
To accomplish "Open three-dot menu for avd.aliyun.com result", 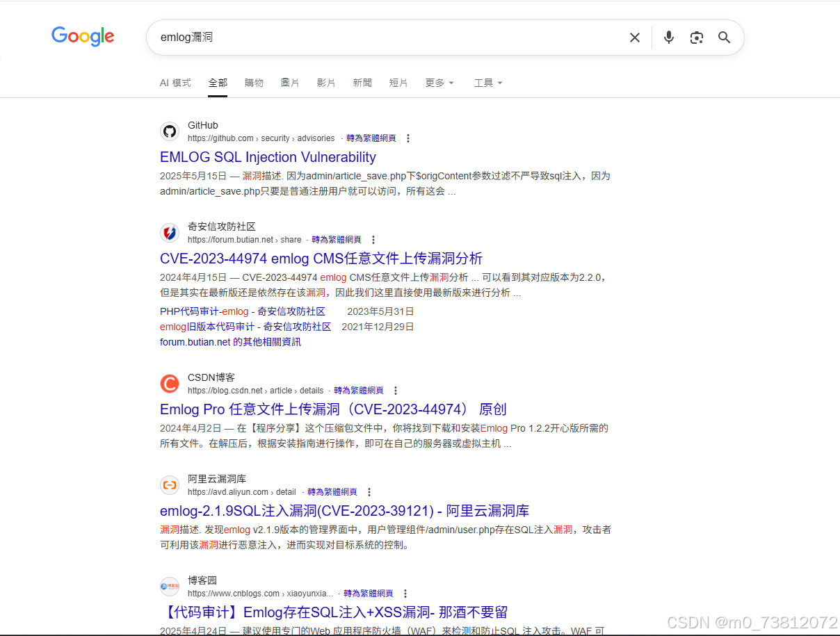I will [369, 492].
